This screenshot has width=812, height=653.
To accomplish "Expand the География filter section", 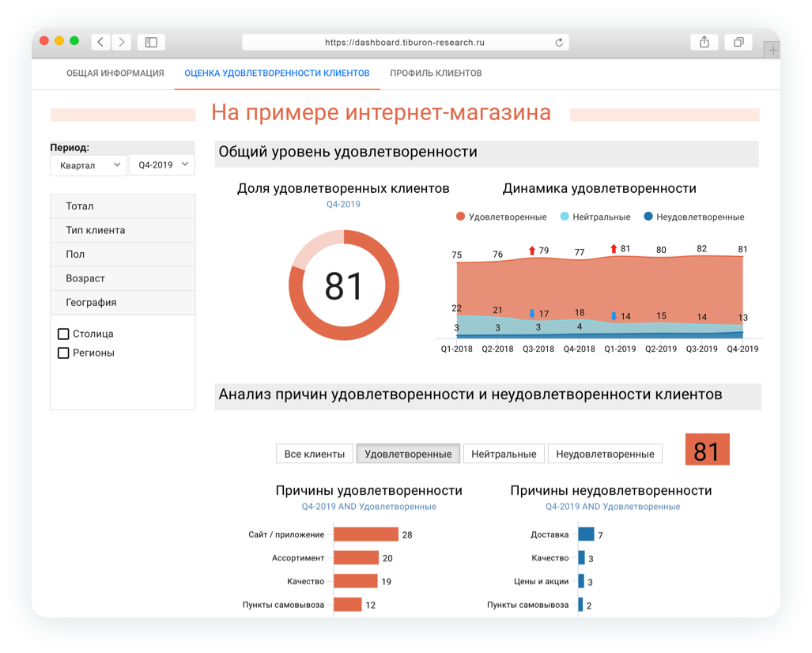I will pos(123,303).
